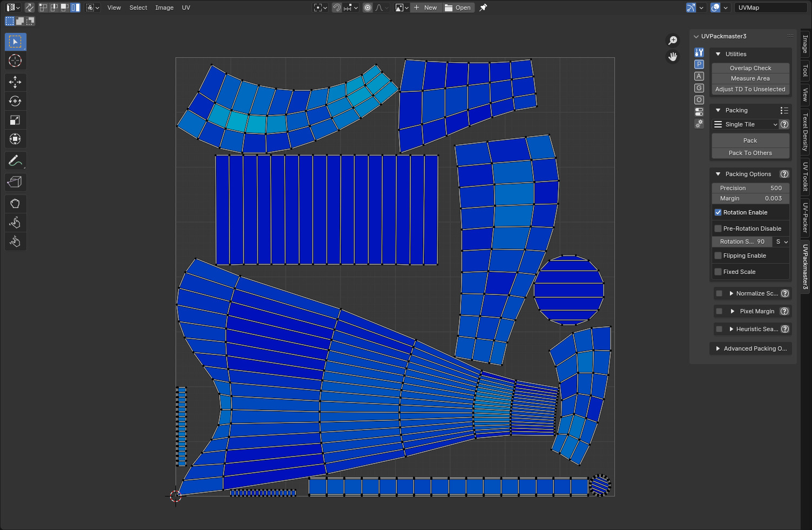The height and width of the screenshot is (530, 812).
Task: Select the Pinch sculpt tool
Action: pyautogui.click(x=15, y=241)
